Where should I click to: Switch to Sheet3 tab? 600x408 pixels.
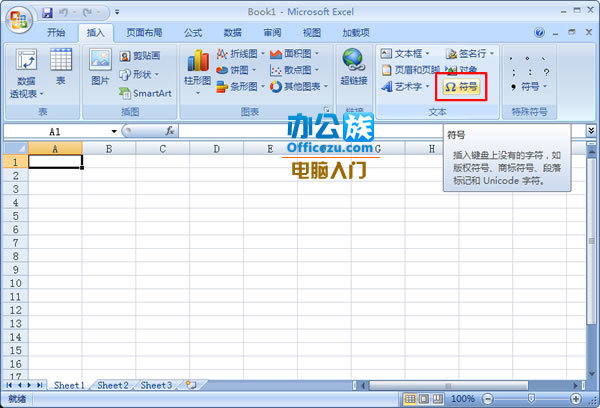click(156, 385)
